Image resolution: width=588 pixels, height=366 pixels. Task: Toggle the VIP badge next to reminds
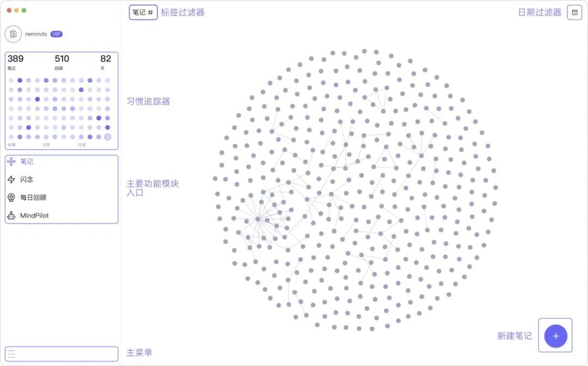pyautogui.click(x=56, y=34)
